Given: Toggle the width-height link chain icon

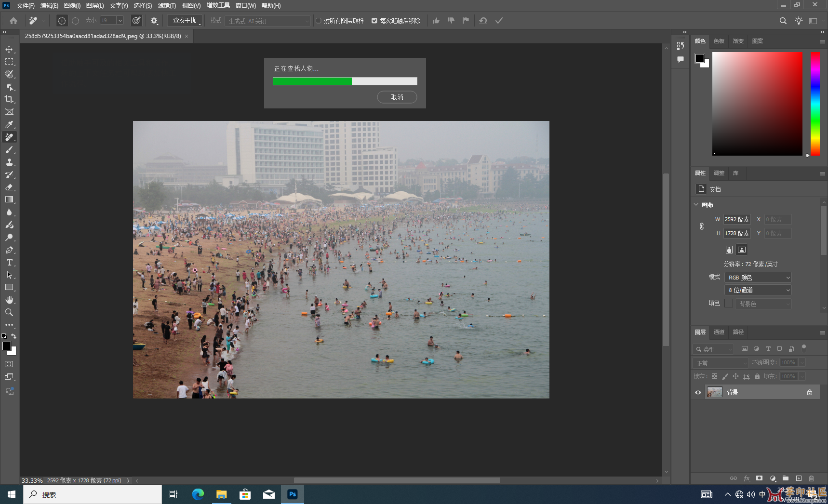Looking at the screenshot, I should (x=702, y=226).
